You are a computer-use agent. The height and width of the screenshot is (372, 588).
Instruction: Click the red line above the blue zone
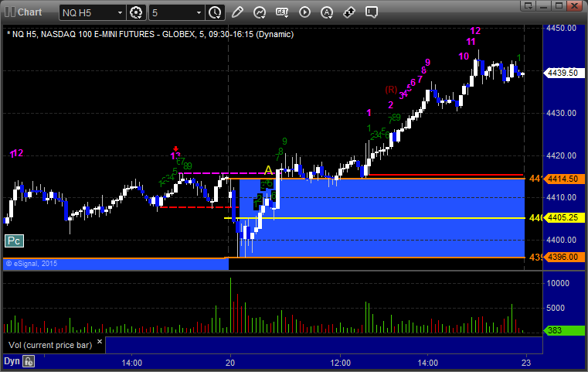pos(447,175)
